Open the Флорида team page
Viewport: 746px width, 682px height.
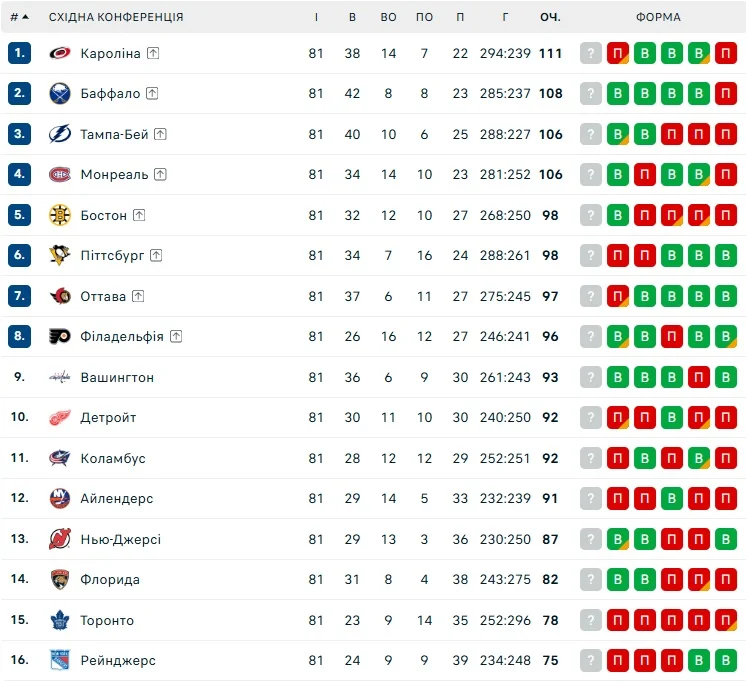click(110, 579)
